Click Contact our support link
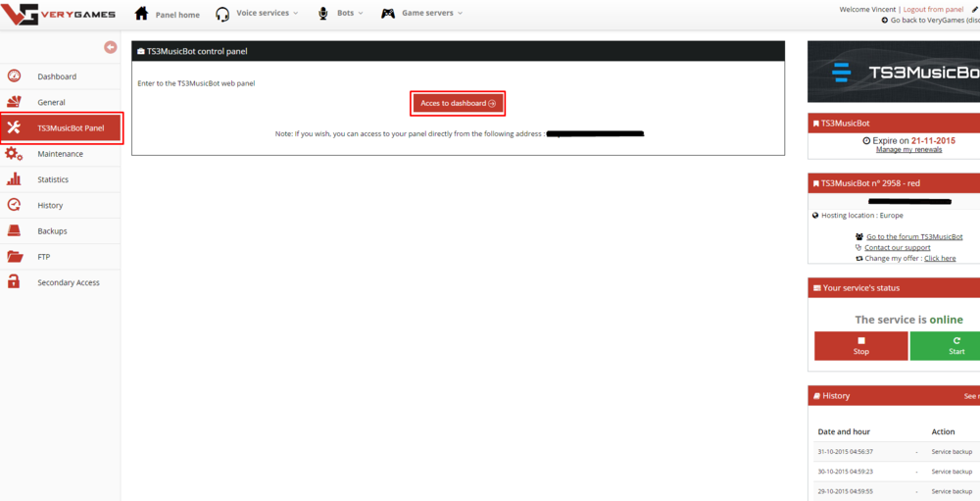This screenshot has width=980, height=501. (x=897, y=248)
